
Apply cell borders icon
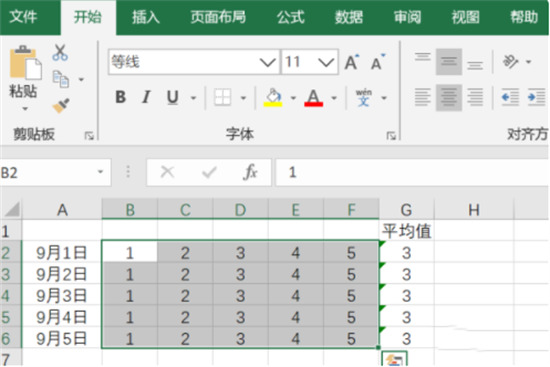(x=222, y=97)
